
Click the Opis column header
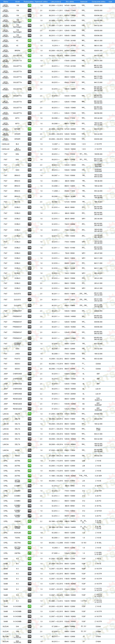110,1
